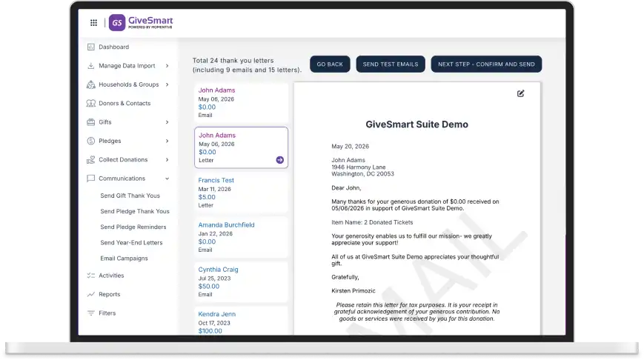This screenshot has height=360, width=644.
Task: Click the May 20, 2026 letter date
Action: pyautogui.click(x=350, y=147)
